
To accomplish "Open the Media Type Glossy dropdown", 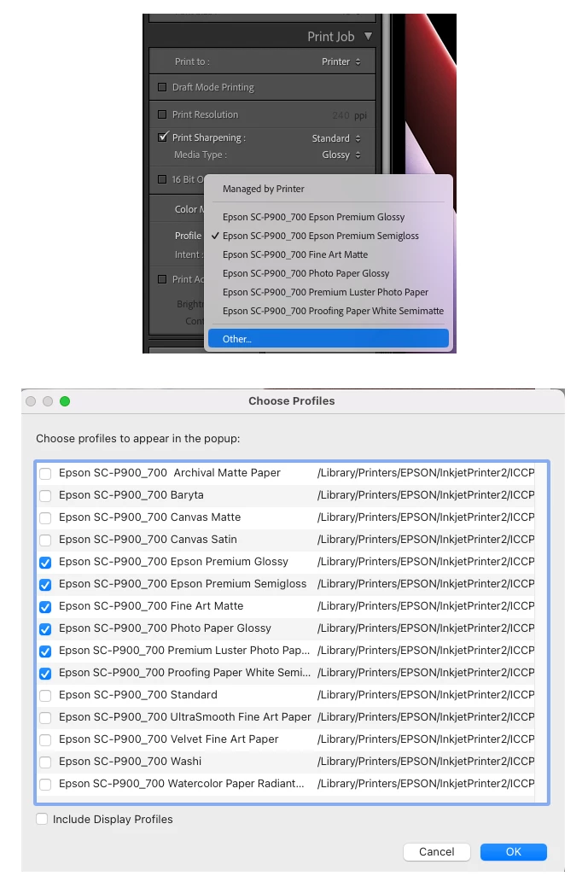I will coord(341,155).
